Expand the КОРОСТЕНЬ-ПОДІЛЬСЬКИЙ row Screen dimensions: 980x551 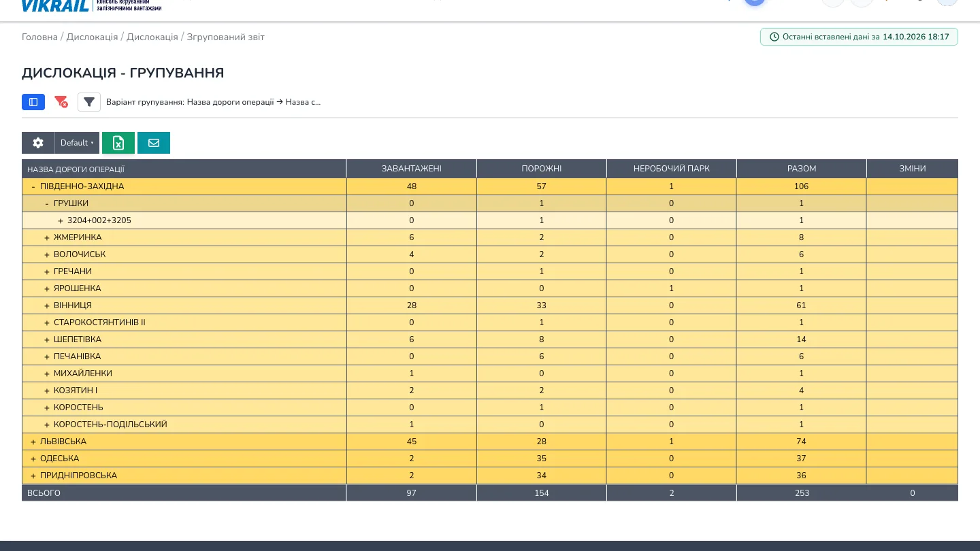tap(47, 424)
